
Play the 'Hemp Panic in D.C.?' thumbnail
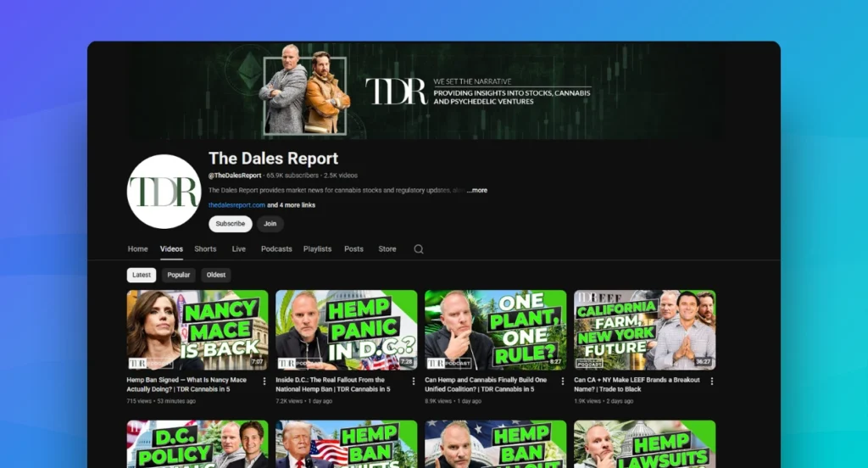coord(347,330)
